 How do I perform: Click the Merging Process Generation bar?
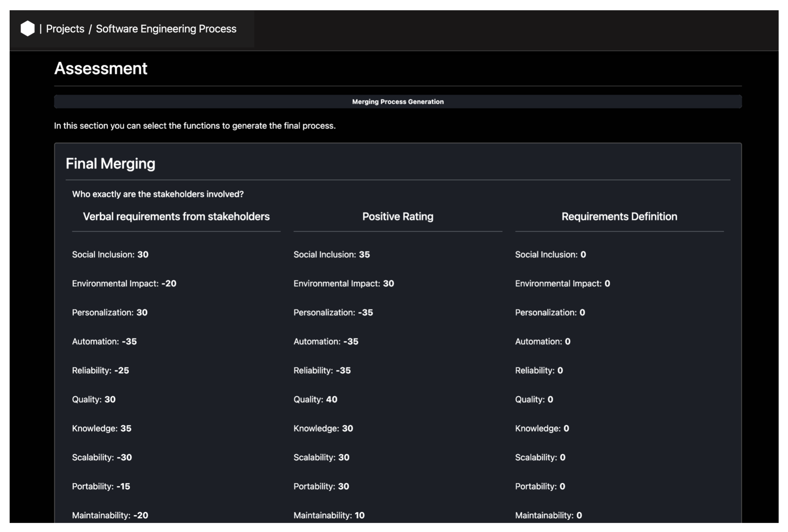397,102
